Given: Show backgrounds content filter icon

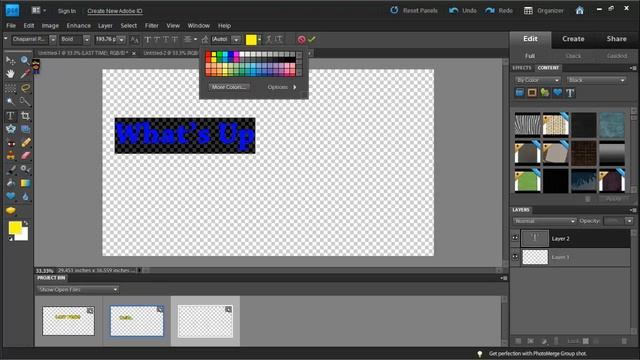Looking at the screenshot, I should click(x=519, y=93).
